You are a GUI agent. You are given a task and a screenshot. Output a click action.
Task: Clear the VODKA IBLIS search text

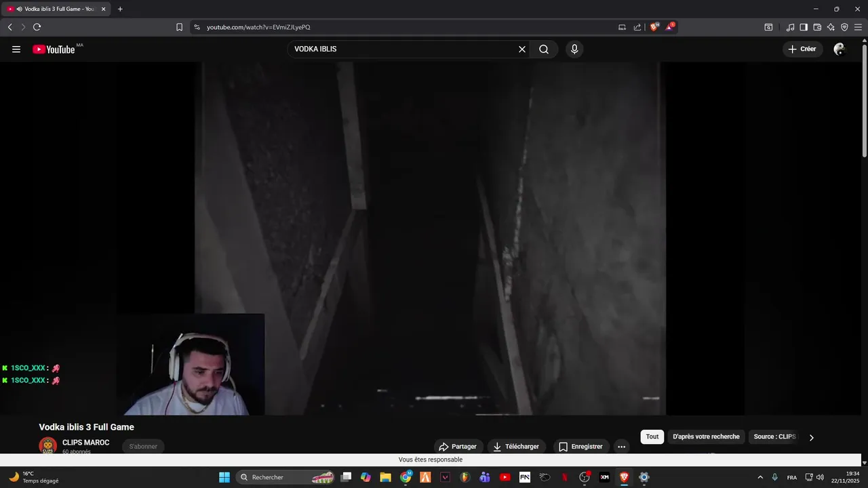522,49
